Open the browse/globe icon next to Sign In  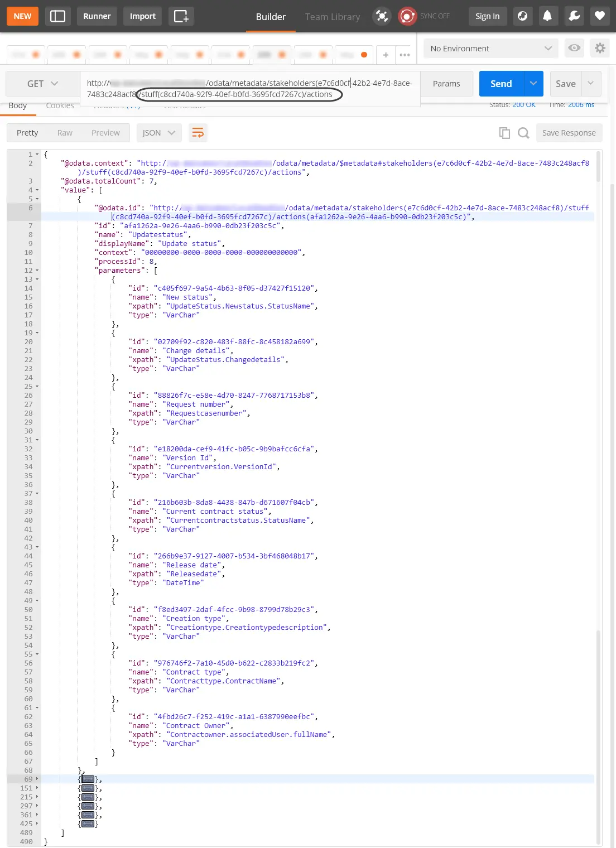(523, 16)
